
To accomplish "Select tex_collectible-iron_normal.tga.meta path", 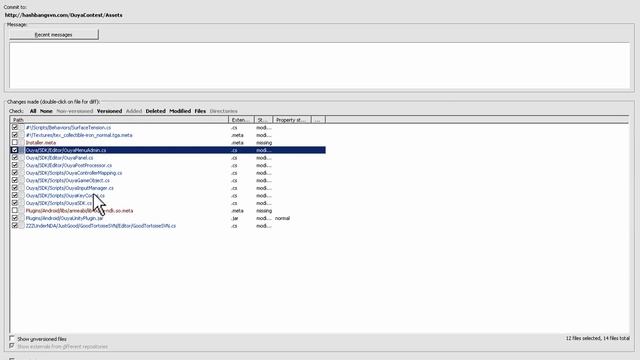I will [x=79, y=135].
